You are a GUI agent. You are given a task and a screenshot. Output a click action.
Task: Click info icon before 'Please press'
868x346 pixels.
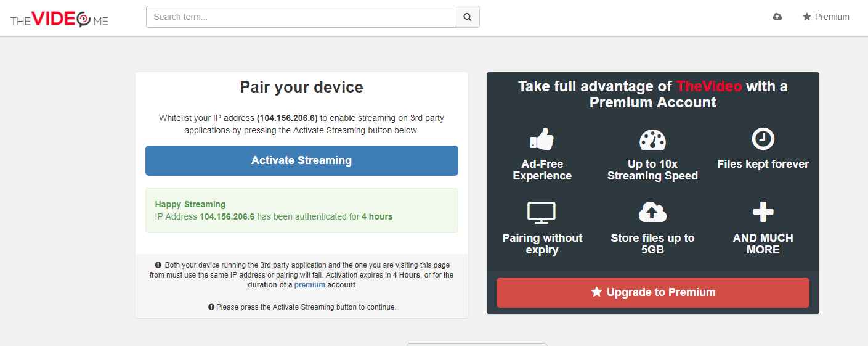tap(211, 307)
